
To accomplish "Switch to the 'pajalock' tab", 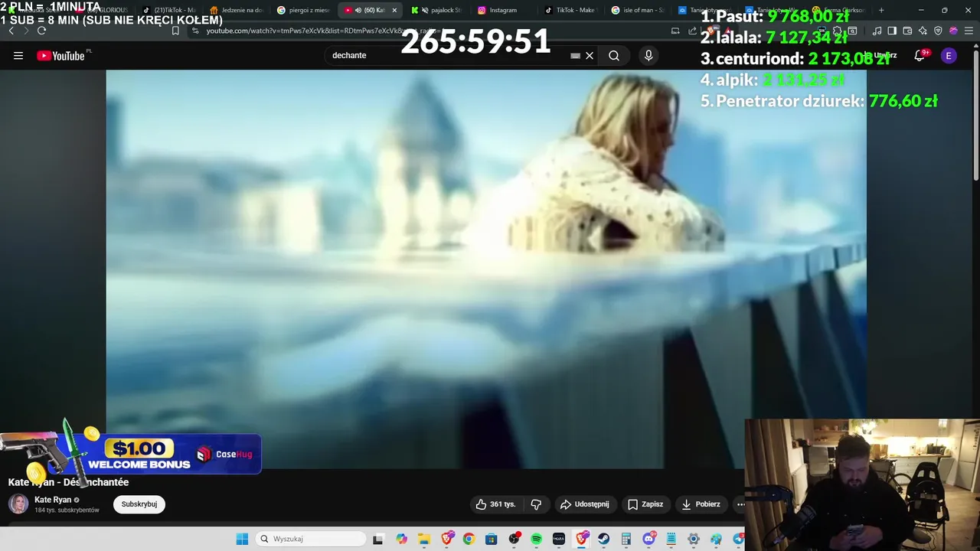I will (436, 10).
